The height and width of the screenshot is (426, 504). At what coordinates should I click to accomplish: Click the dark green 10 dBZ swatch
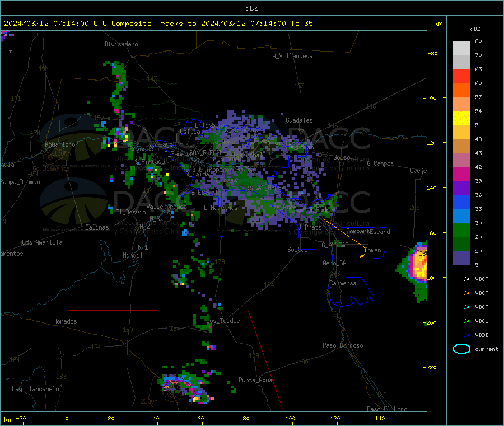point(461,244)
